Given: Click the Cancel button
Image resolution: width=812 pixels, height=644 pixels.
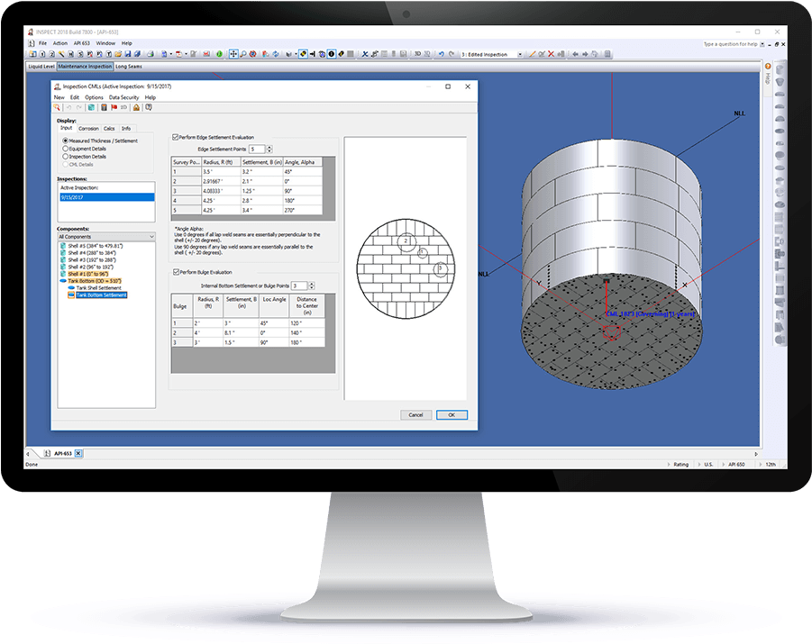Looking at the screenshot, I should point(415,414).
